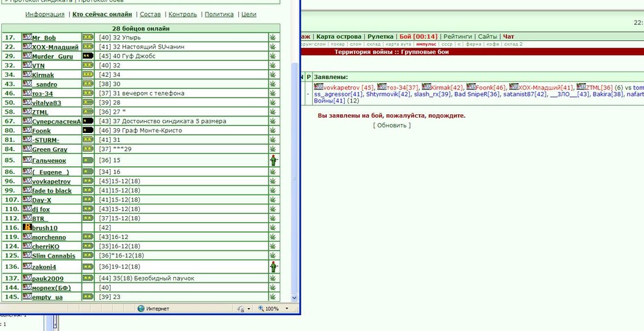644x331 pixels.
Task: Open Карта острова in the game menu
Action: 339,37
